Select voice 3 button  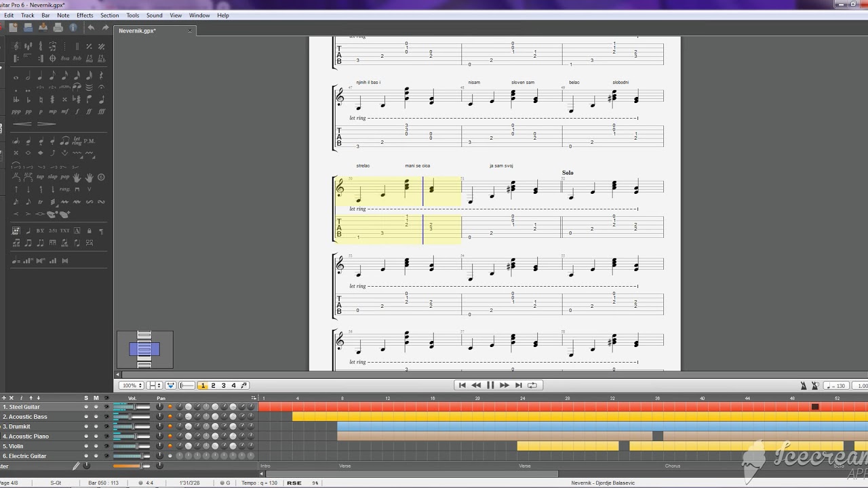(223, 386)
